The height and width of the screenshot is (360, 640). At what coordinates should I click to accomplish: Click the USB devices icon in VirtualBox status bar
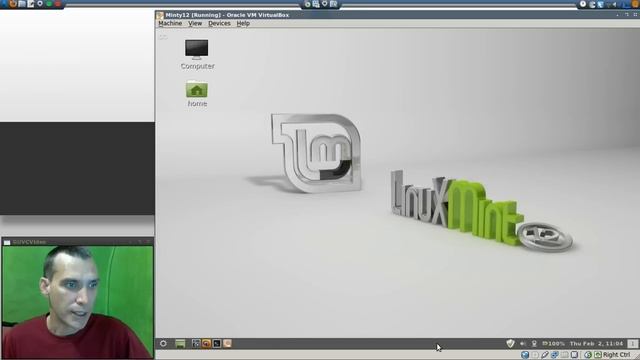[x=545, y=355]
